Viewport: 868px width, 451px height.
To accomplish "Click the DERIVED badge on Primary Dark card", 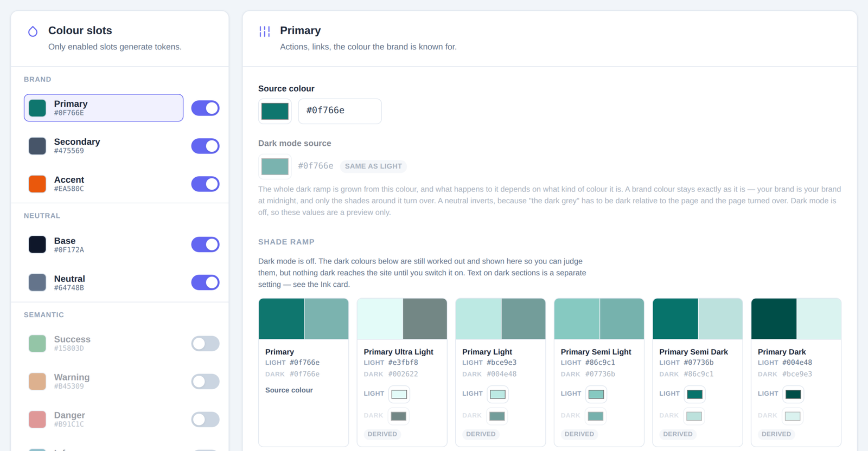I will pyautogui.click(x=776, y=434).
